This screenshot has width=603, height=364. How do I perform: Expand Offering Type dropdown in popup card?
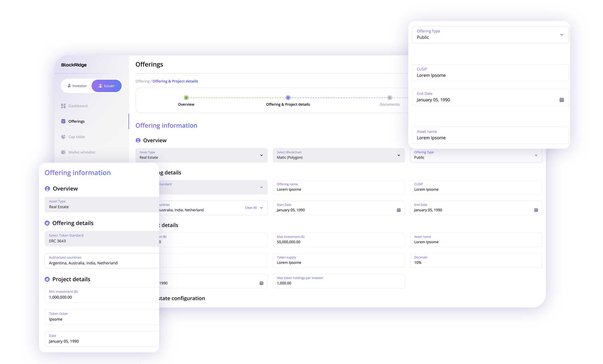click(561, 35)
